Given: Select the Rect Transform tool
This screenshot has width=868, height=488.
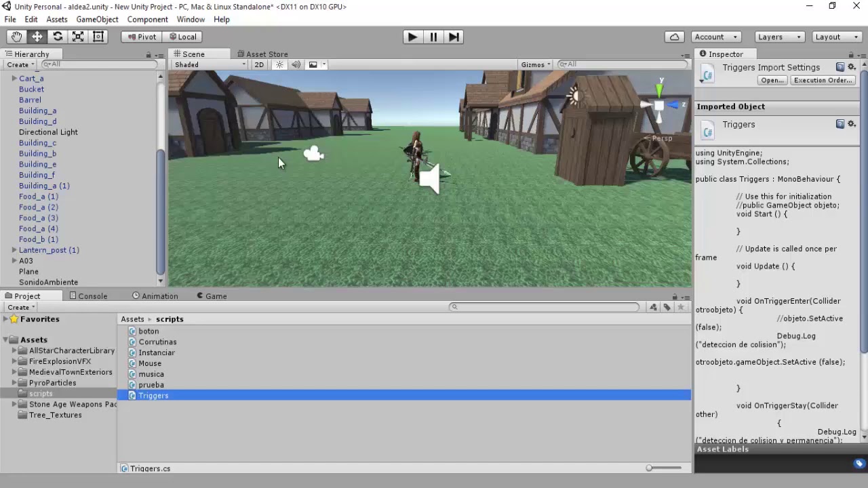Looking at the screenshot, I should (x=98, y=37).
